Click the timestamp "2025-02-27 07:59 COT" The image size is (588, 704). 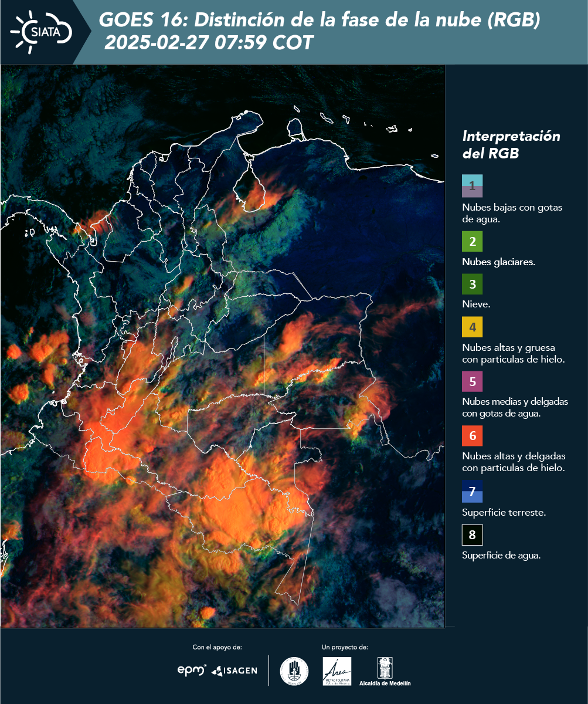click(209, 42)
